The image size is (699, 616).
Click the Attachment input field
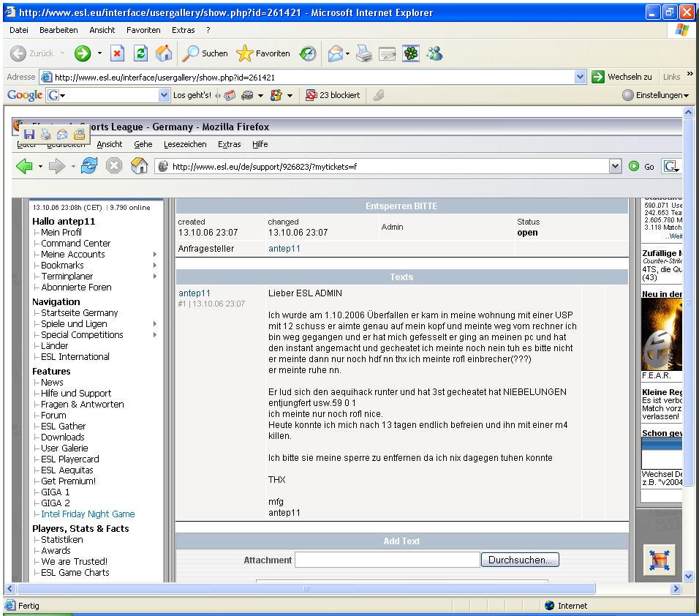click(388, 560)
